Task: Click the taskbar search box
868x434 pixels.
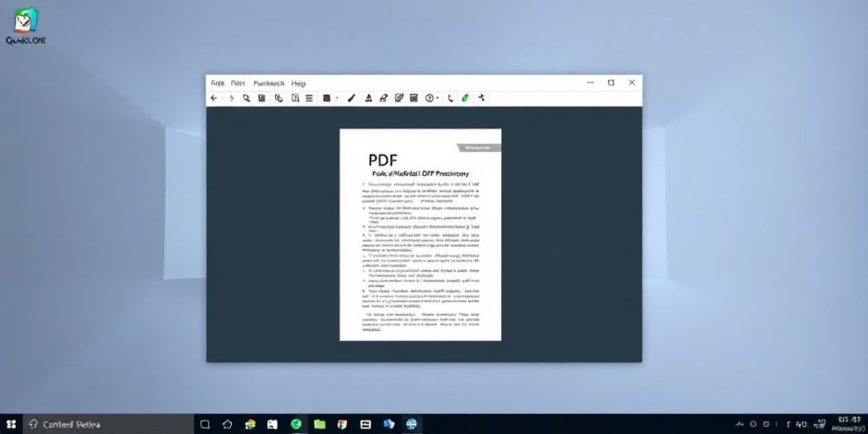Action: tap(107, 424)
